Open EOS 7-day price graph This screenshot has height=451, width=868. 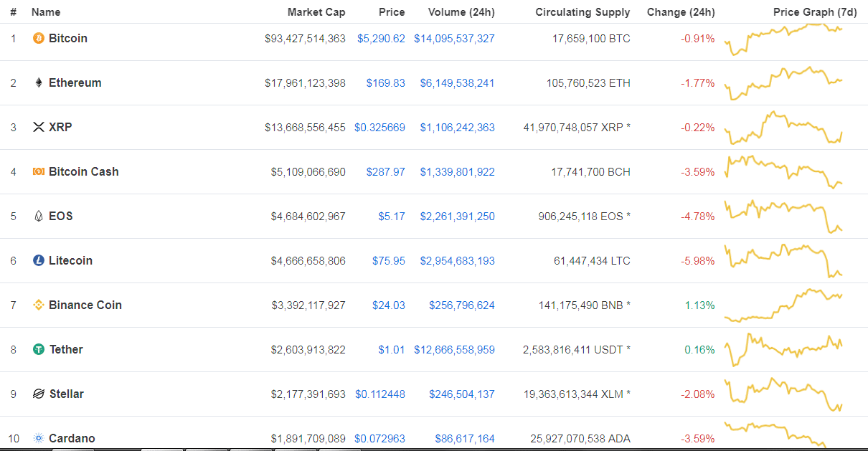click(784, 217)
